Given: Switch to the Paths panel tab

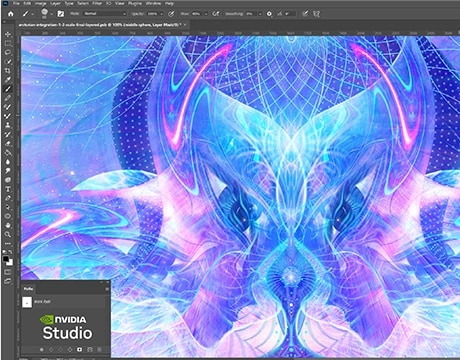Looking at the screenshot, I should tap(28, 289).
